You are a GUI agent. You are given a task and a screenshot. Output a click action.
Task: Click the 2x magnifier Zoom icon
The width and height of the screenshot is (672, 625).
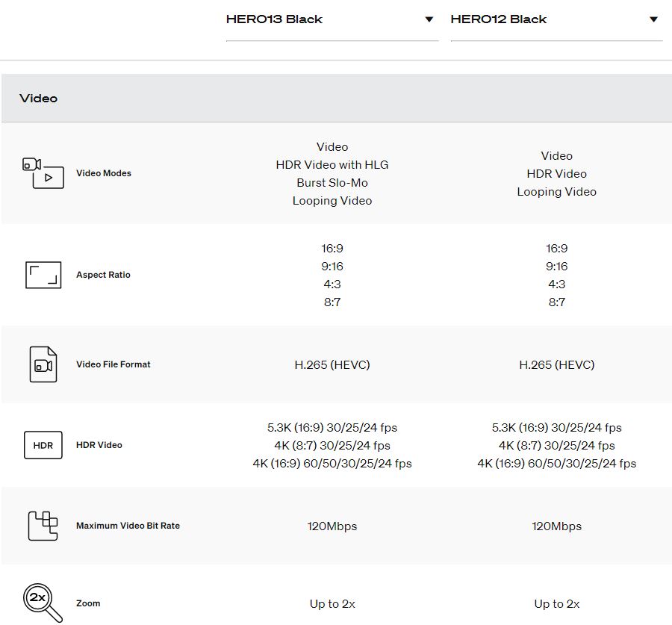(x=43, y=603)
